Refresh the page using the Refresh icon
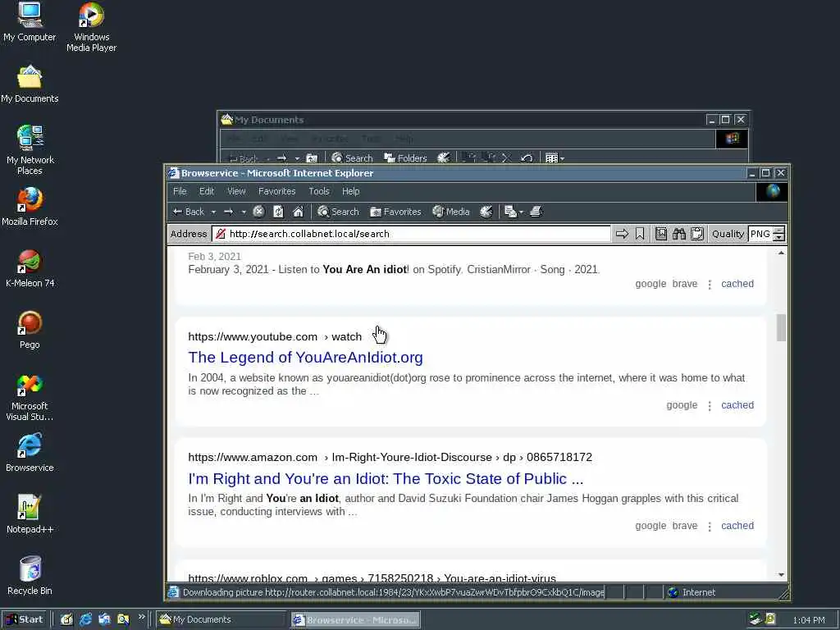The image size is (840, 630). click(279, 212)
